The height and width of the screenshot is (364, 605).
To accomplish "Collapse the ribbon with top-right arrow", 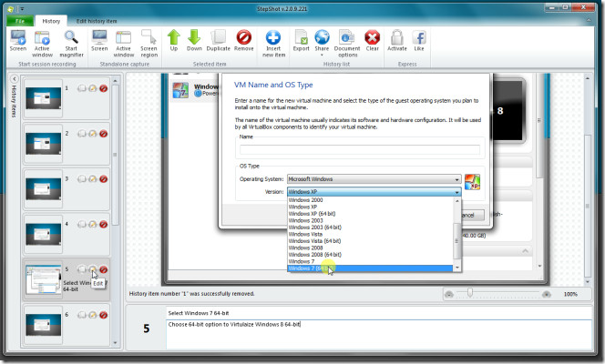I will [589, 20].
